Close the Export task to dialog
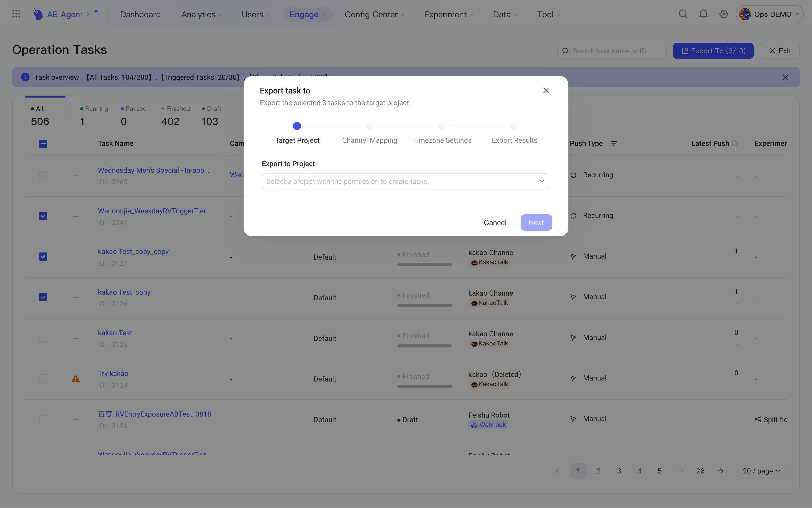The height and width of the screenshot is (508, 812). click(x=546, y=90)
